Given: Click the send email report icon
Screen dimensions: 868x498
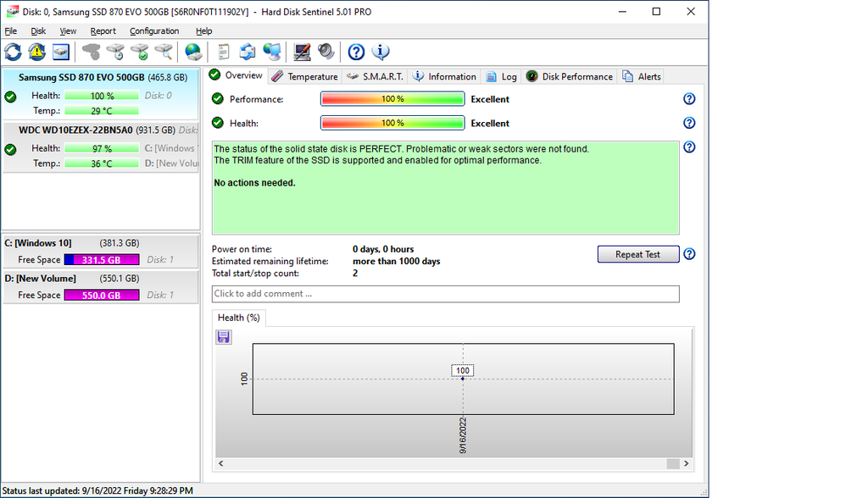Looking at the screenshot, I should pyautogui.click(x=248, y=52).
